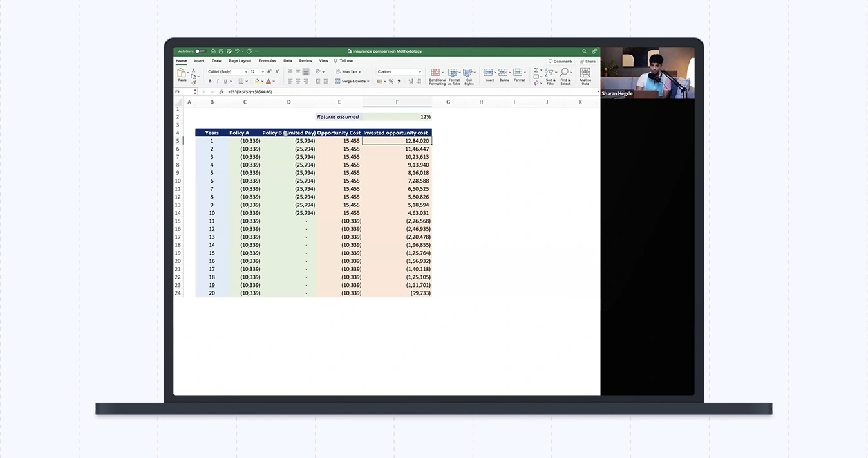Click the Undo arrow icon
The height and width of the screenshot is (458, 868).
pyautogui.click(x=236, y=51)
